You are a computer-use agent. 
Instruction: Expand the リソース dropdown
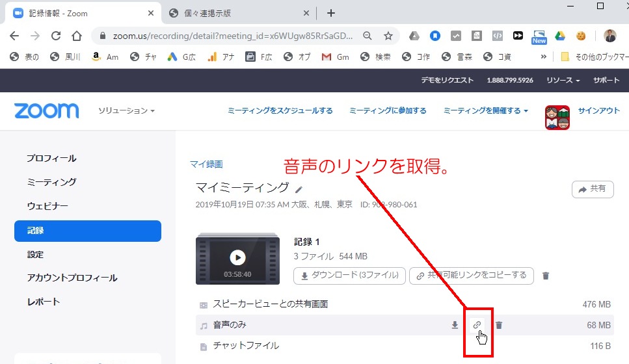pyautogui.click(x=563, y=80)
